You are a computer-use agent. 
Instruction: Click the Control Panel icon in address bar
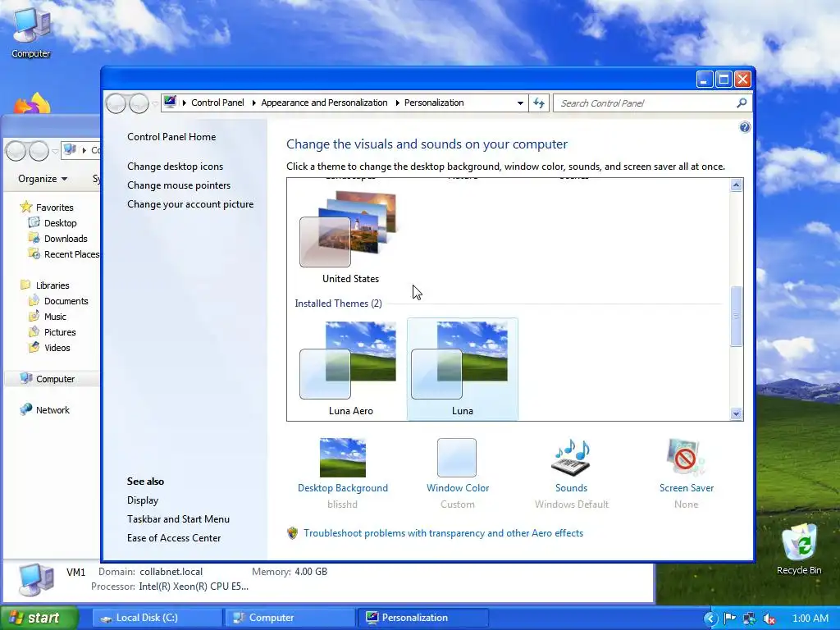(170, 102)
